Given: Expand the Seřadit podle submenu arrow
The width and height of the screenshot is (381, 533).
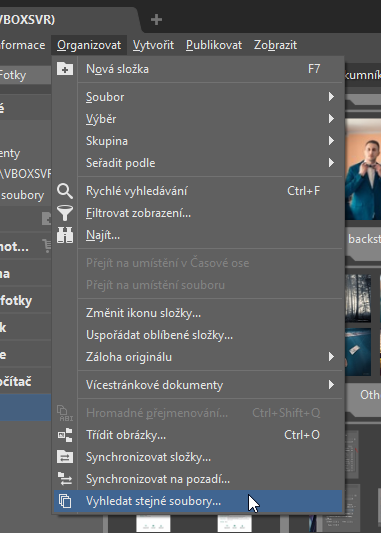Looking at the screenshot, I should click(331, 163).
